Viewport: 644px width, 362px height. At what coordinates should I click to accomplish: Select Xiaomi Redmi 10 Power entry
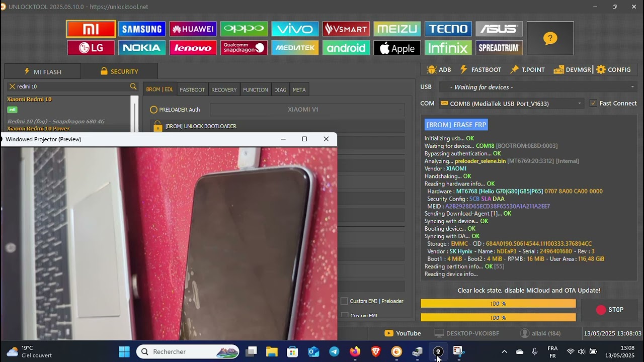coord(38,129)
